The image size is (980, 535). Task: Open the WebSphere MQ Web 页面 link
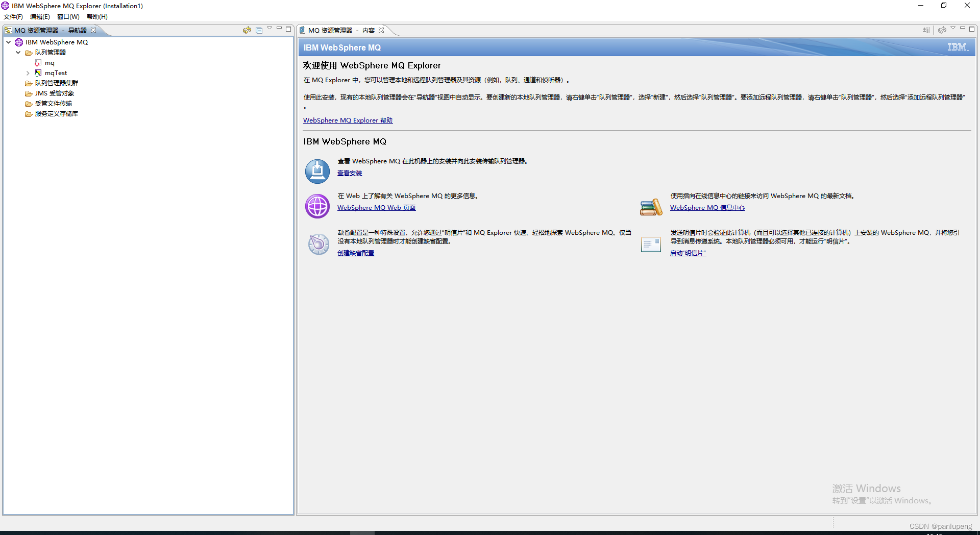[376, 208]
